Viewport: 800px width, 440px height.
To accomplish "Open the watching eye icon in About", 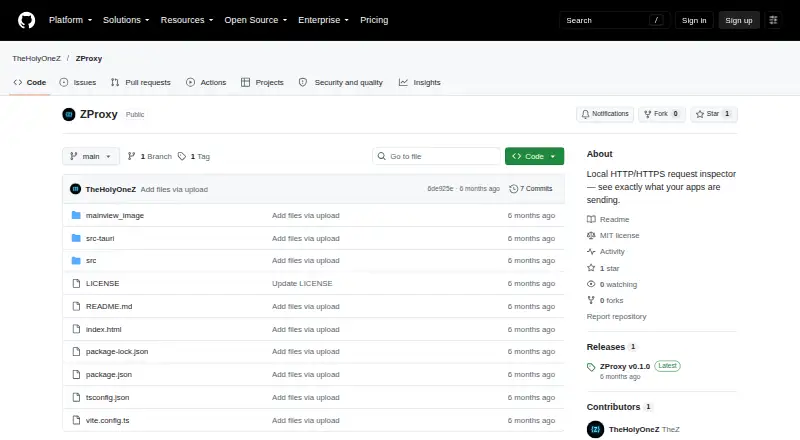I will pos(591,284).
